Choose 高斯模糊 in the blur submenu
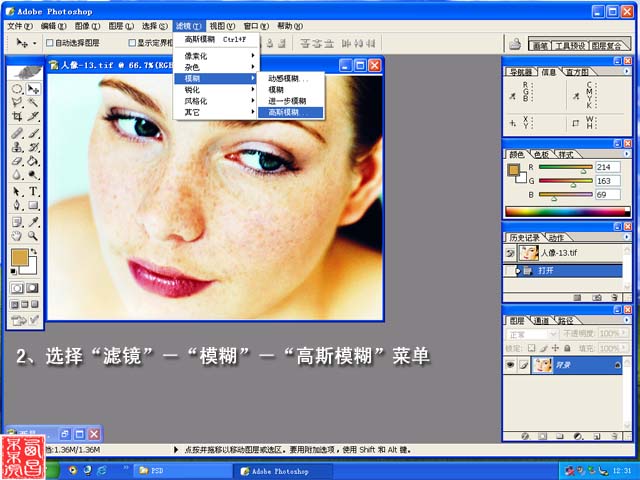This screenshot has height=480, width=640. (x=291, y=112)
